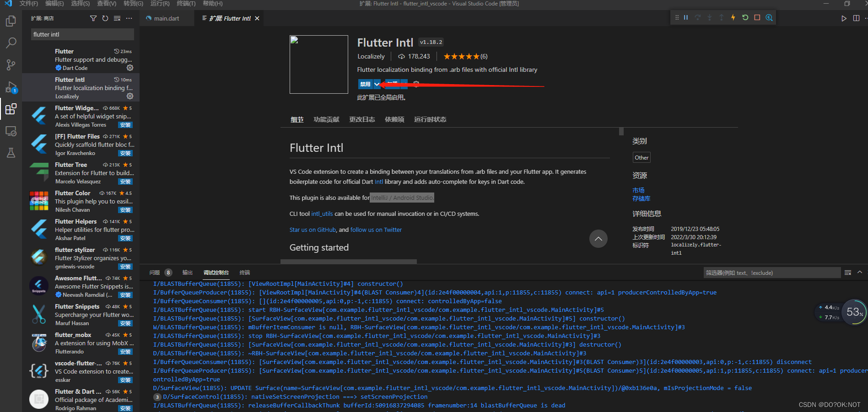This screenshot has height=412, width=868.
Task: Open extensions sidebar more actions menu
Action: (x=129, y=18)
